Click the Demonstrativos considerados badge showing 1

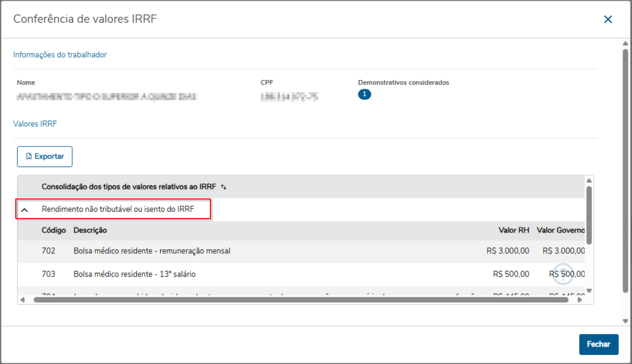pyautogui.click(x=364, y=94)
